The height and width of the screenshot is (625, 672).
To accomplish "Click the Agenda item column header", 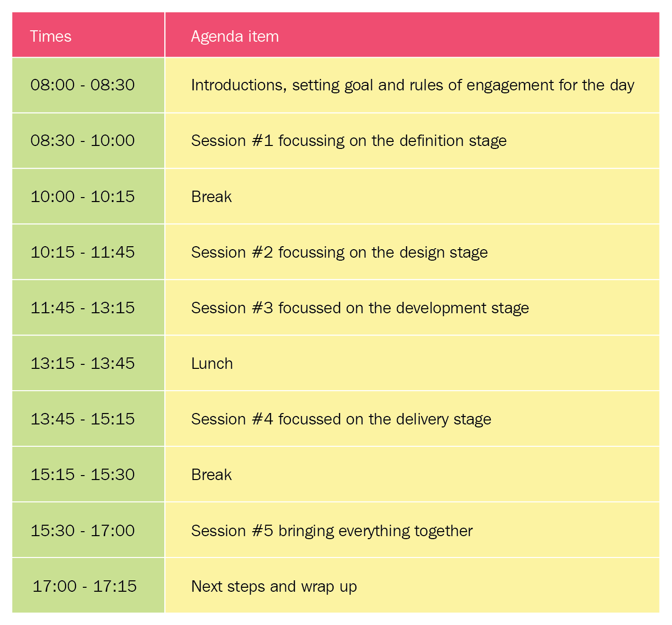I will click(235, 36).
